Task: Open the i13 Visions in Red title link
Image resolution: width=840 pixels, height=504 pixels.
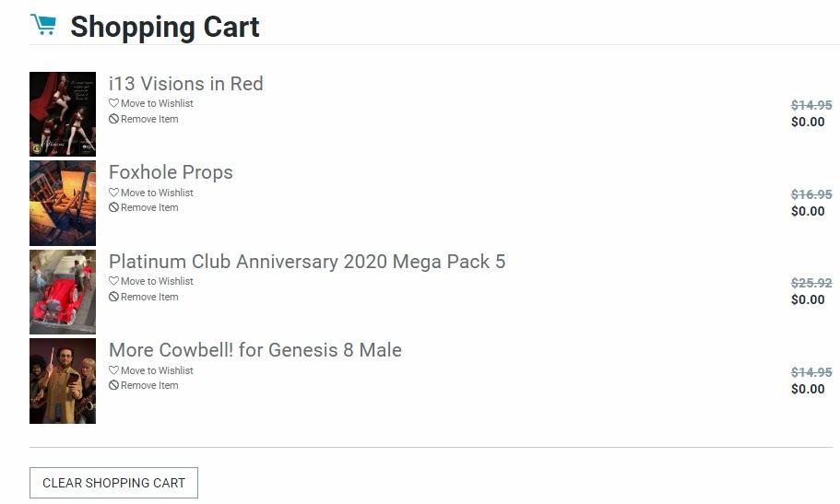Action: click(185, 84)
